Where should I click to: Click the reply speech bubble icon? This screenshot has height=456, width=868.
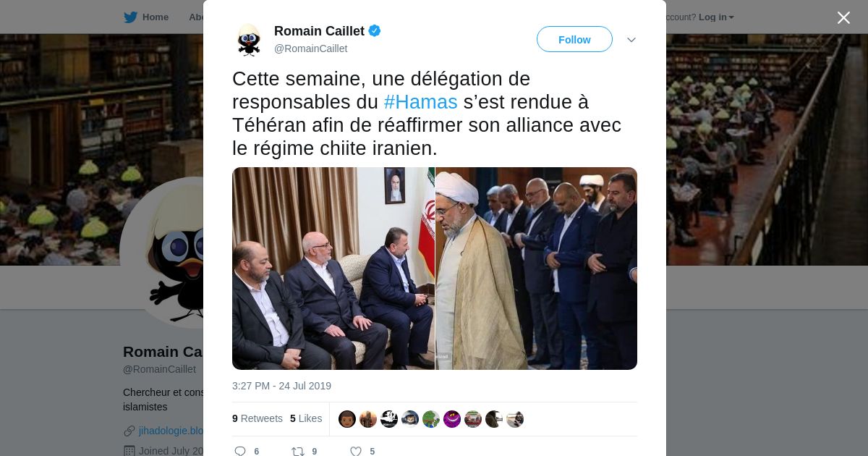[240, 451]
